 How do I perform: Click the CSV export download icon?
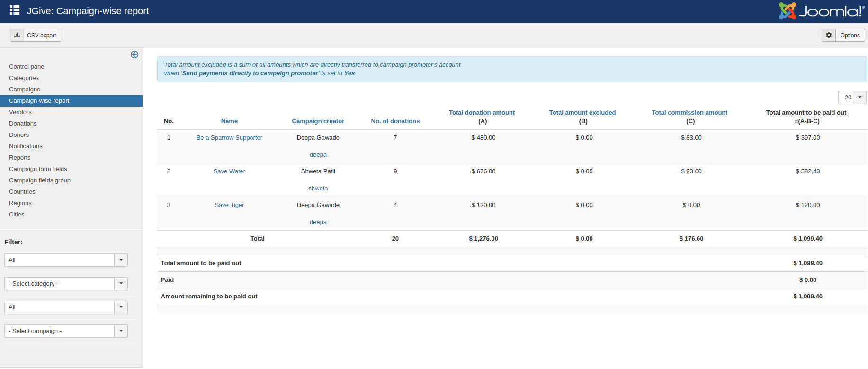(17, 36)
